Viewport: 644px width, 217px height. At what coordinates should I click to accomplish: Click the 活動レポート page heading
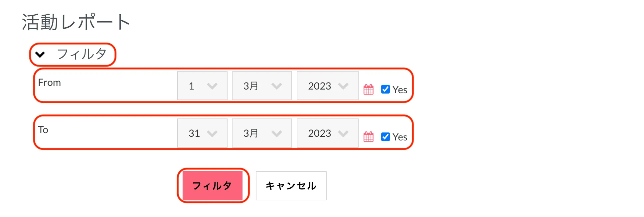(x=76, y=22)
